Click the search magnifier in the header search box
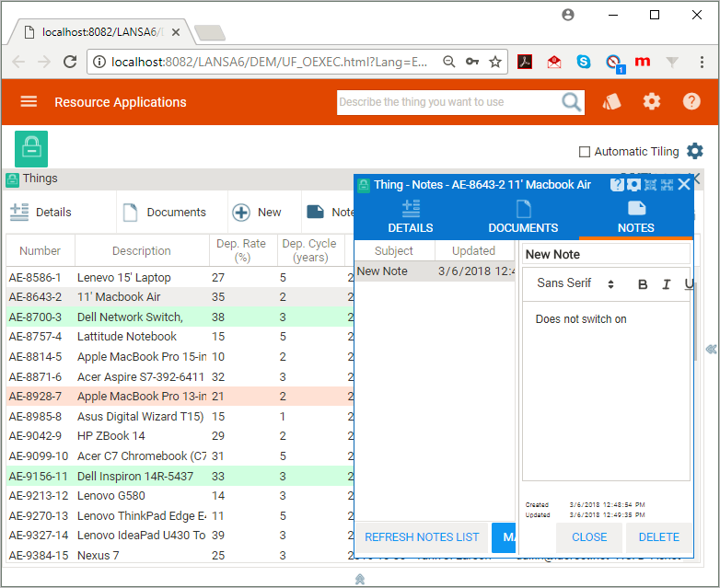 tap(571, 102)
